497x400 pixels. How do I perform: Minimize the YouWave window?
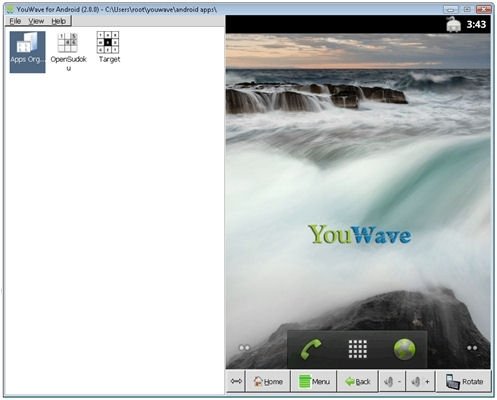pyautogui.click(x=450, y=9)
